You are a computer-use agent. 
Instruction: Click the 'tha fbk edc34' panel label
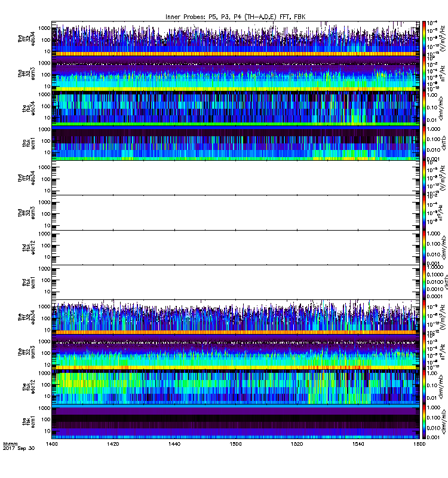click(x=29, y=109)
